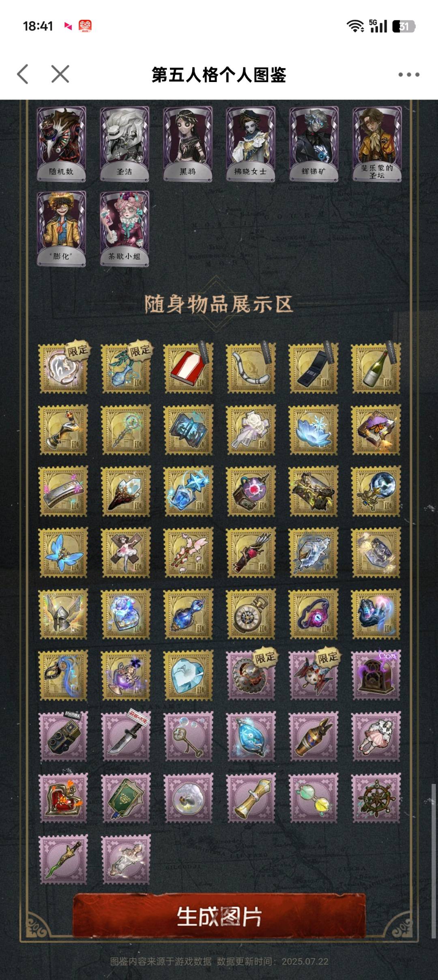This screenshot has height=980, width=438.
Task: Choose the winged helmet accessory stamp
Action: (x=63, y=614)
